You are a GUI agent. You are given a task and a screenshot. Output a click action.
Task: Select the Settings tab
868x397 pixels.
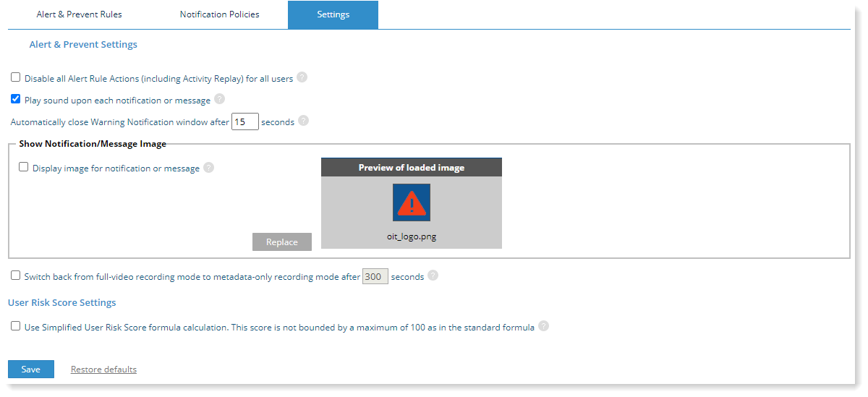coord(333,14)
